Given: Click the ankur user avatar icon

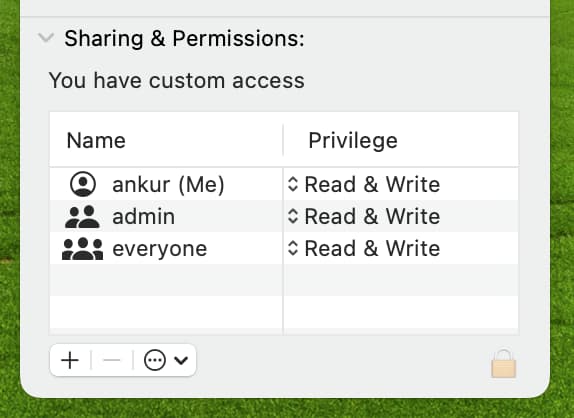Looking at the screenshot, I should coord(83,184).
